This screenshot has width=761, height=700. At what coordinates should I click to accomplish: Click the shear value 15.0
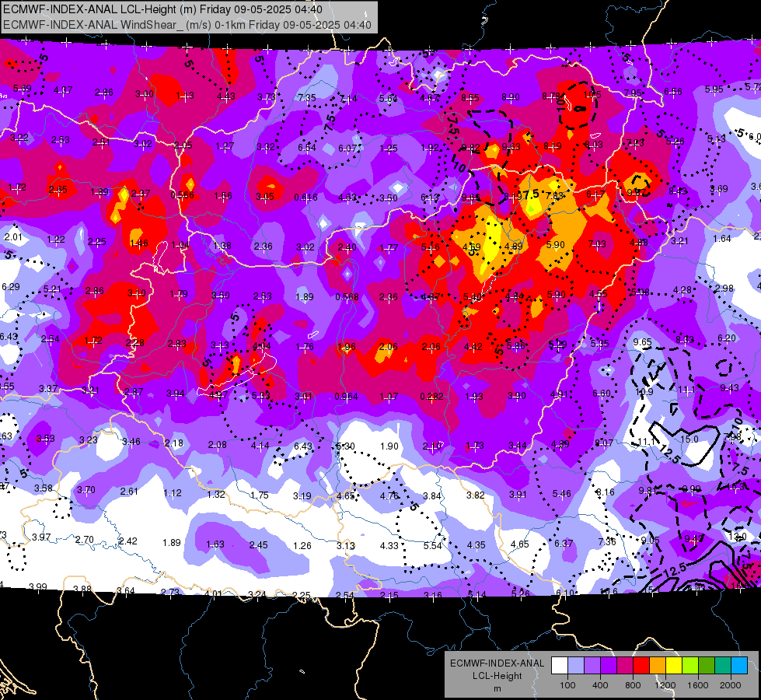click(x=689, y=439)
